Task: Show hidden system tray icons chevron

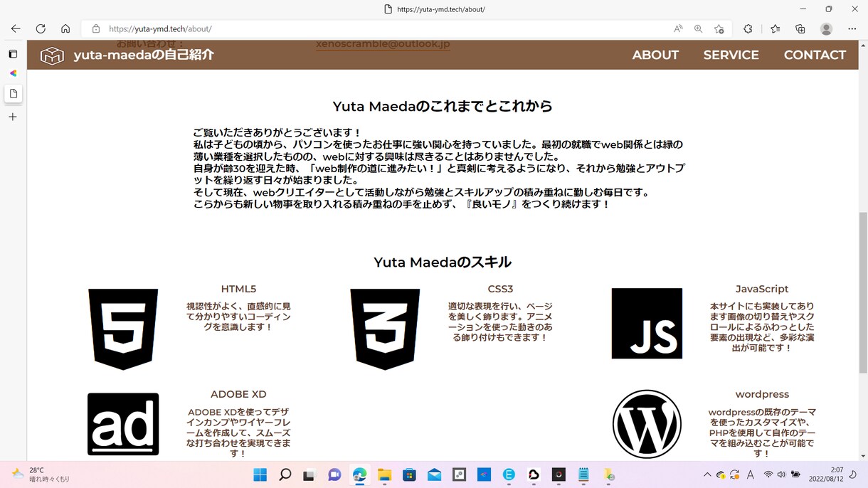Action: click(707, 474)
